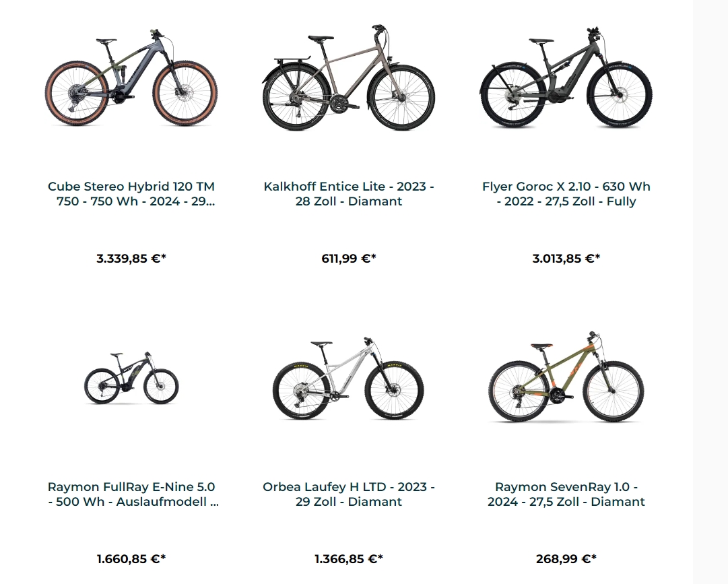Open the Kalkhoff Entice Lite bike image
The image size is (728, 584).
(x=348, y=77)
